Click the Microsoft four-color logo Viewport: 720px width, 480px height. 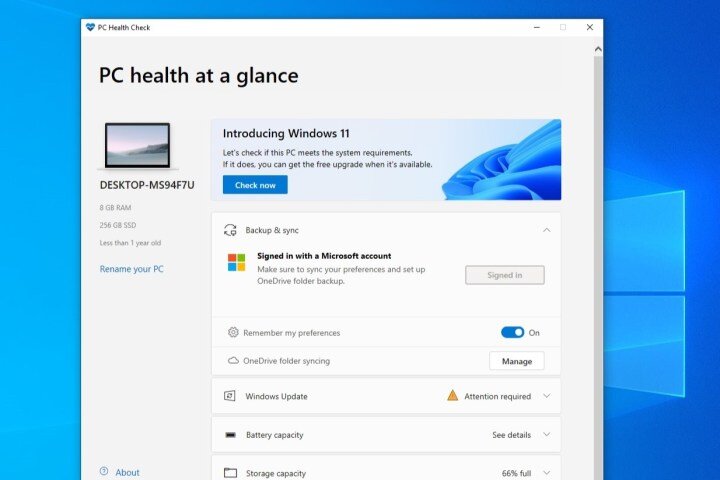236,263
